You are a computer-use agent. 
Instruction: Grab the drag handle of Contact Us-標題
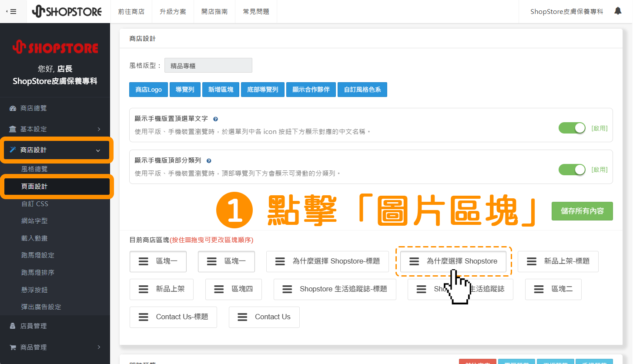click(x=143, y=317)
